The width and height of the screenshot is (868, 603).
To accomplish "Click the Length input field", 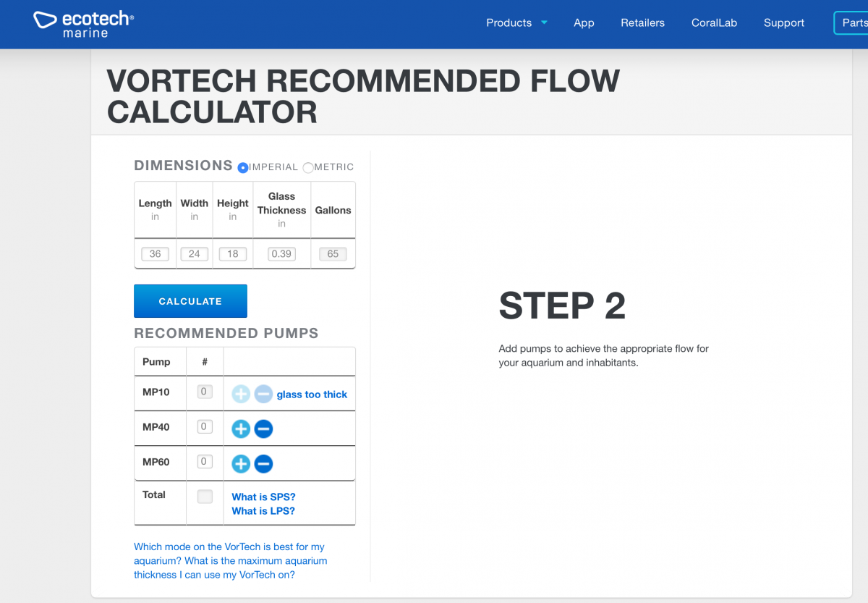I will coord(155,254).
